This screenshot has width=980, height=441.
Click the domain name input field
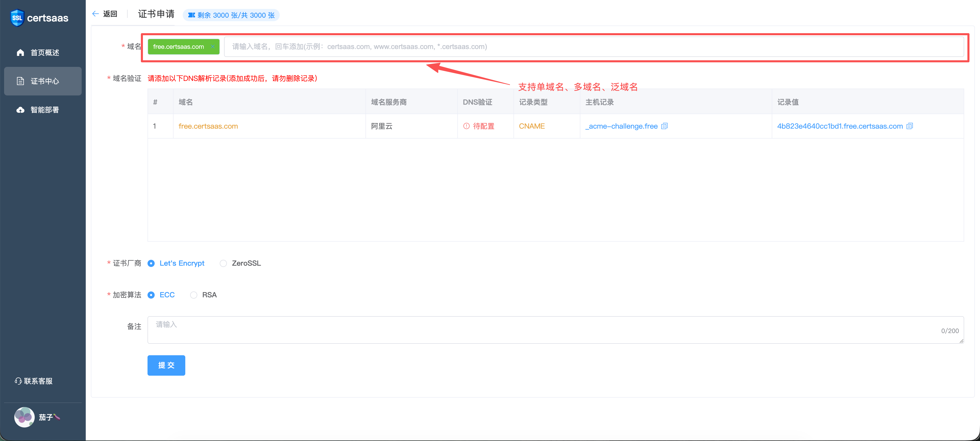pos(594,47)
